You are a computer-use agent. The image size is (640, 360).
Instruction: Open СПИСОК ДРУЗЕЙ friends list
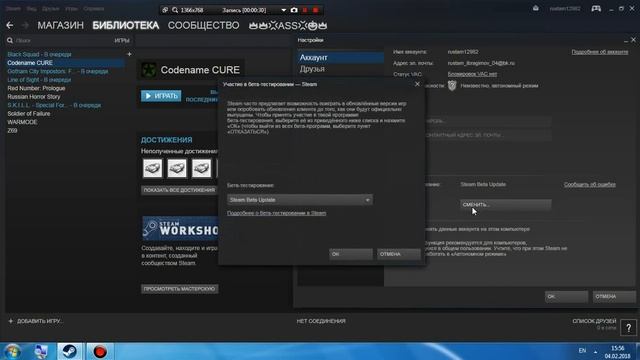pyautogui.click(x=594, y=321)
